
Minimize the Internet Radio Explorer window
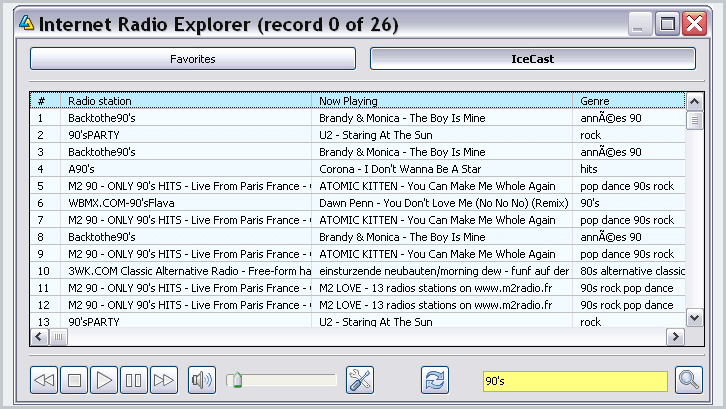[x=639, y=23]
